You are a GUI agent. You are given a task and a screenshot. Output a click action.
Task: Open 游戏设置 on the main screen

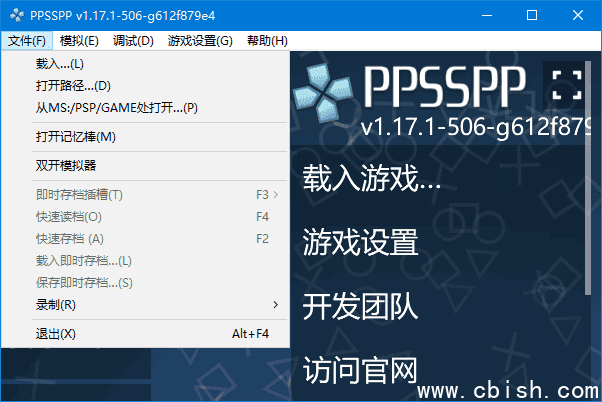coord(360,241)
